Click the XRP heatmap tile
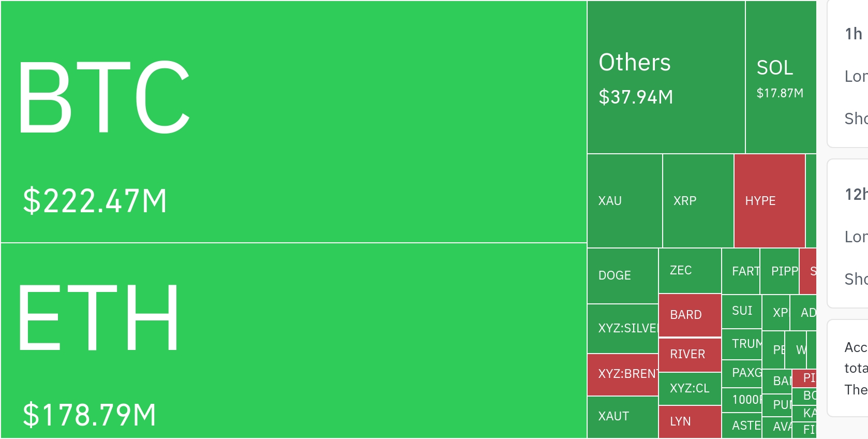 pos(698,201)
